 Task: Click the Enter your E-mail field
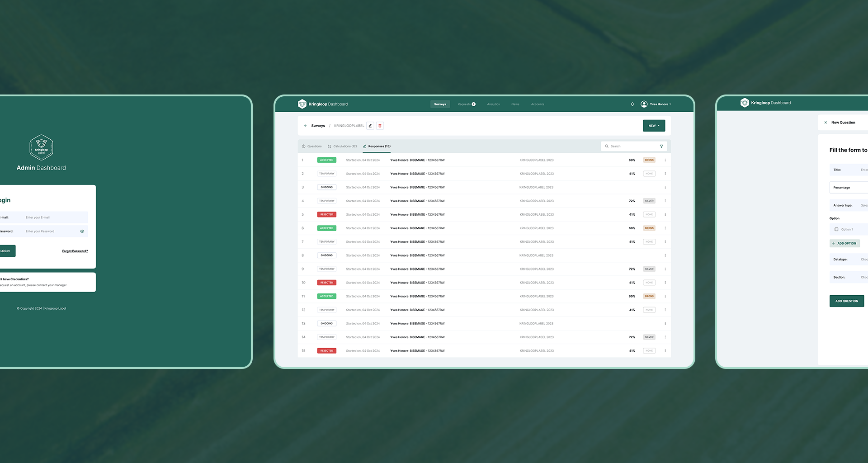click(43, 217)
